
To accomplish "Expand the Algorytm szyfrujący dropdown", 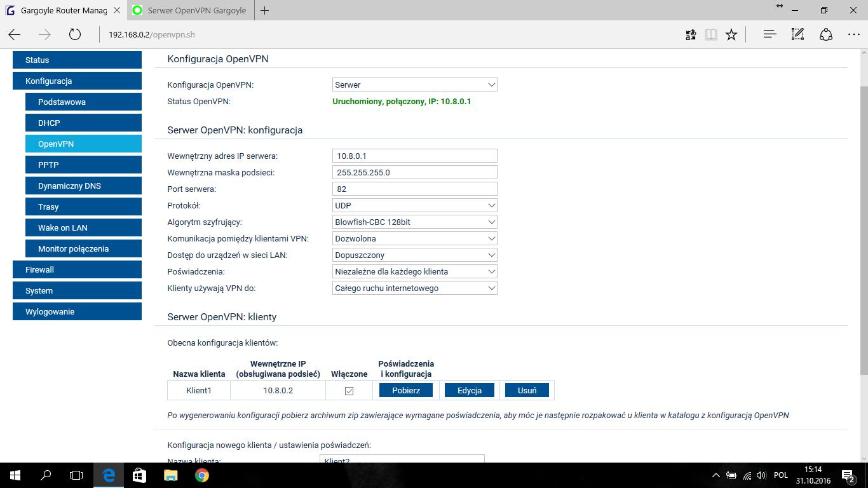I will (415, 222).
